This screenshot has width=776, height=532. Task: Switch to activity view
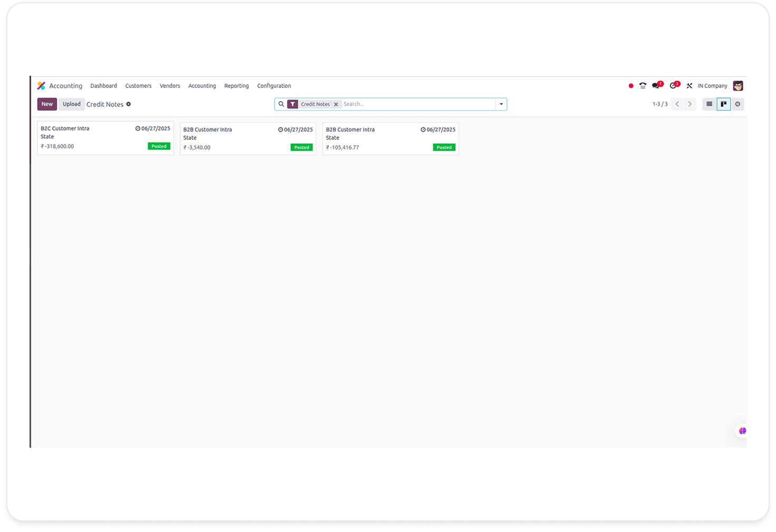point(738,104)
